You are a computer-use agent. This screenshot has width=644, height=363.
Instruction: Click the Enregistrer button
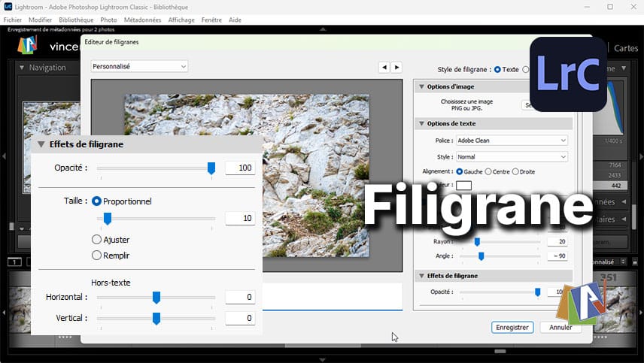(x=512, y=328)
